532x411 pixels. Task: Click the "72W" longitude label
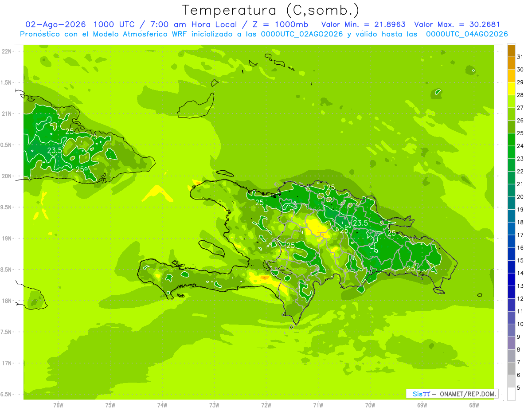(266, 405)
